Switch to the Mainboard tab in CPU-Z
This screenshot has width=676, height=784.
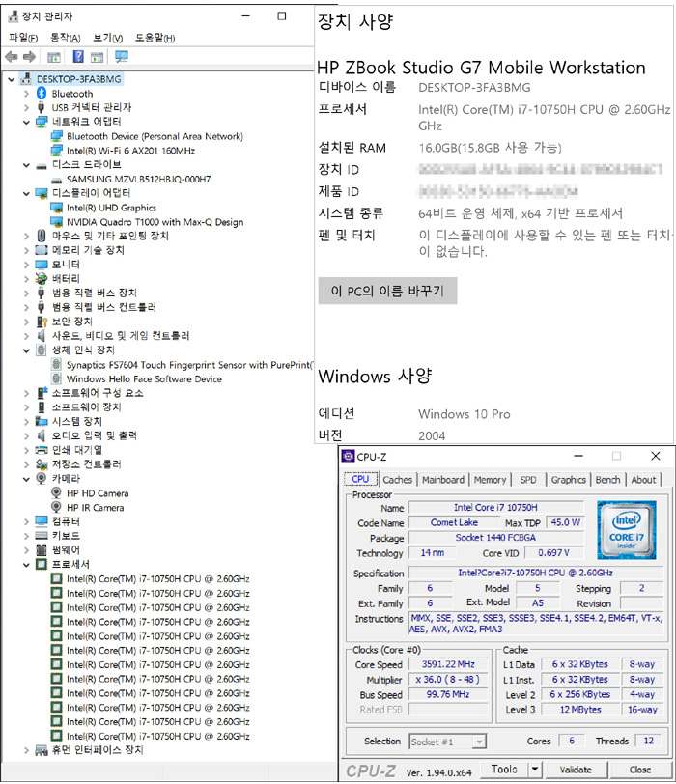(443, 480)
